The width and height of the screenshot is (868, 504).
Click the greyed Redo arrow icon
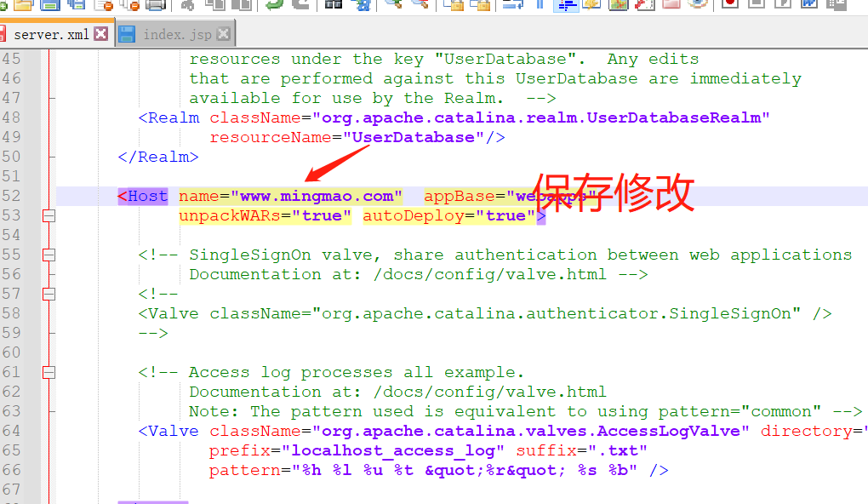[x=300, y=5]
